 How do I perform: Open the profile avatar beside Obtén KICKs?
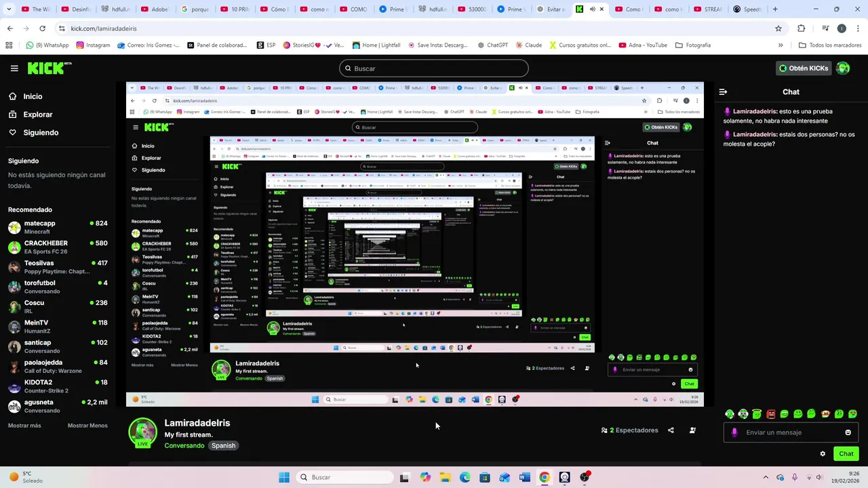pyautogui.click(x=843, y=68)
